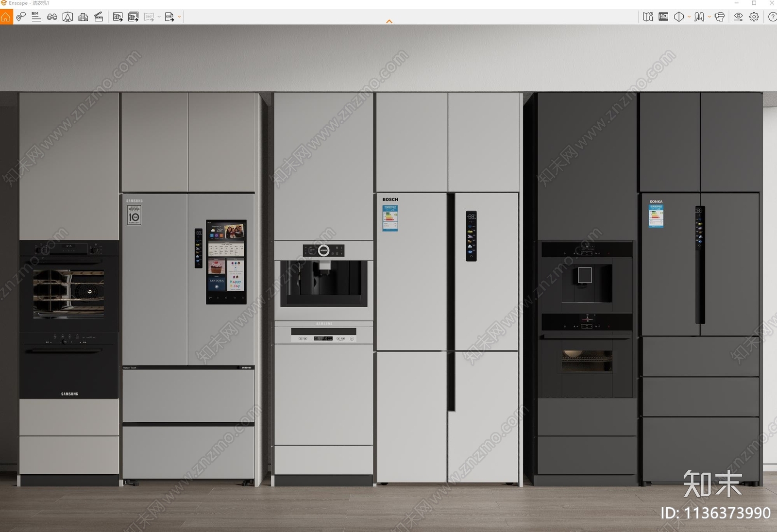Maximize the Enscape window
777x532 pixels.
[754, 3]
